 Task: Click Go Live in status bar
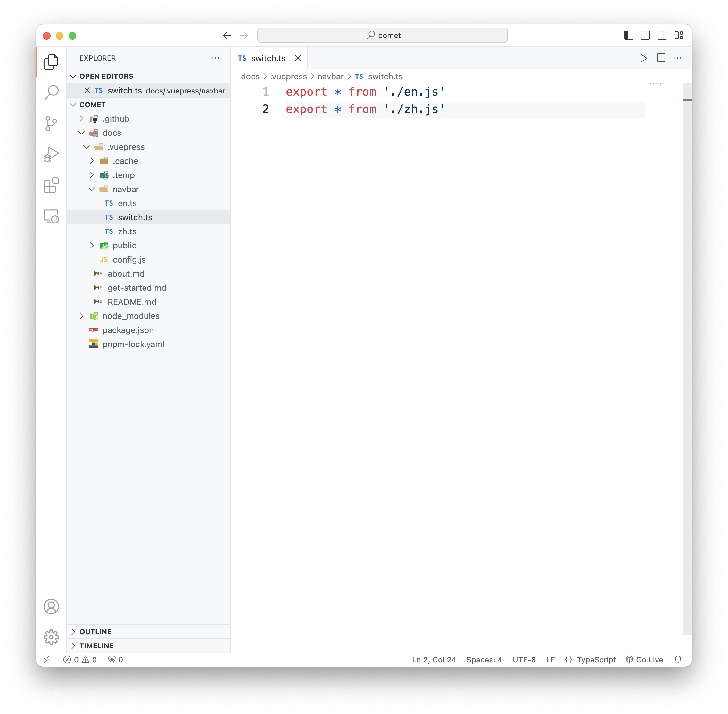[645, 660]
